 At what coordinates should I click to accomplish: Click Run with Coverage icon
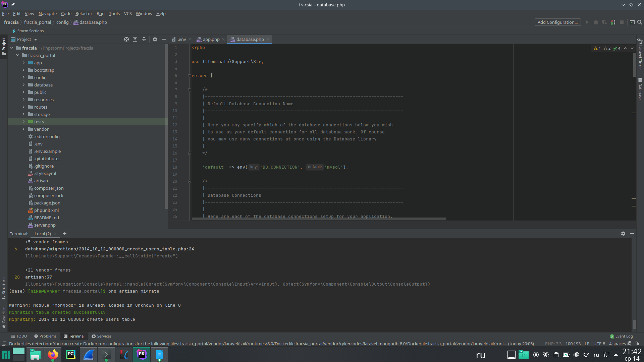(x=604, y=22)
